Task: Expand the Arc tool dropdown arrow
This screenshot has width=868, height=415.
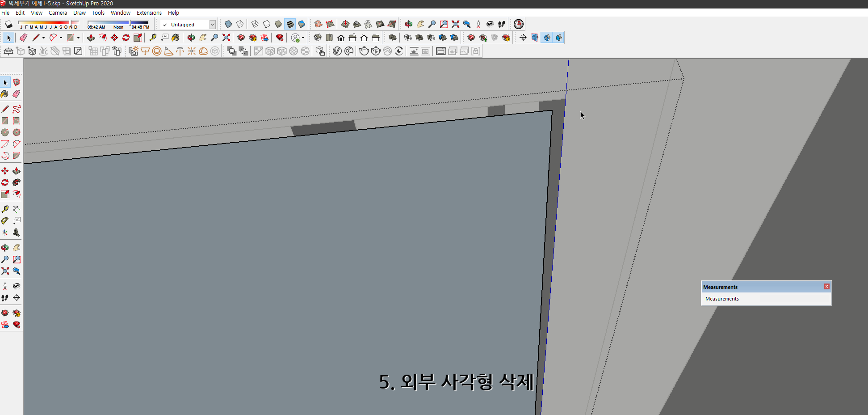Action: pyautogui.click(x=61, y=38)
